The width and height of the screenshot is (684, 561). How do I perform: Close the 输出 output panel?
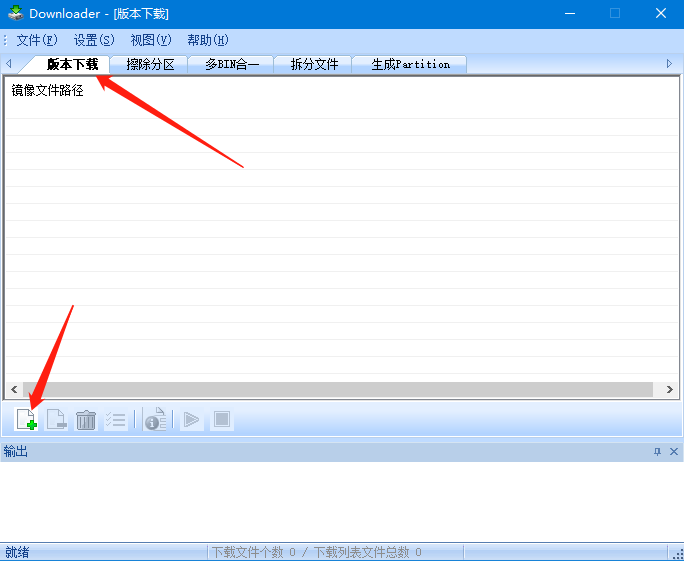pos(674,452)
